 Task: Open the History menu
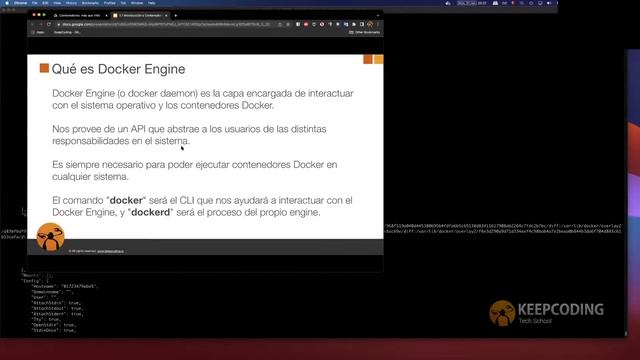71,3
